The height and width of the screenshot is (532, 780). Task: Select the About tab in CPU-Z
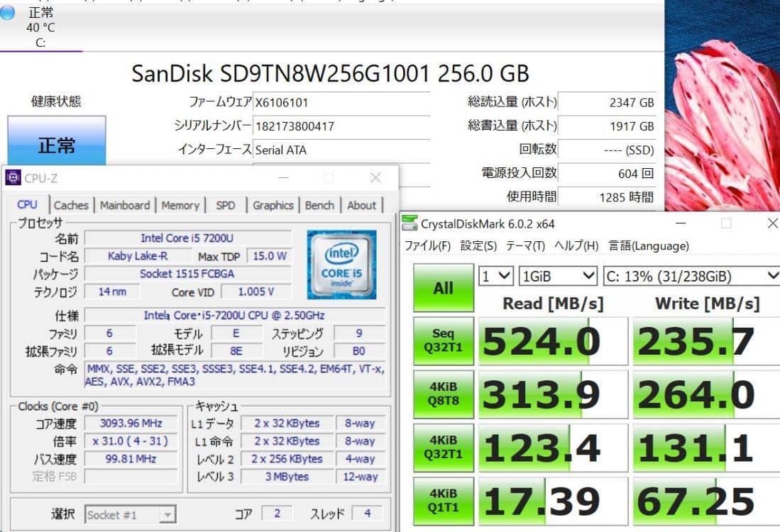click(x=362, y=205)
